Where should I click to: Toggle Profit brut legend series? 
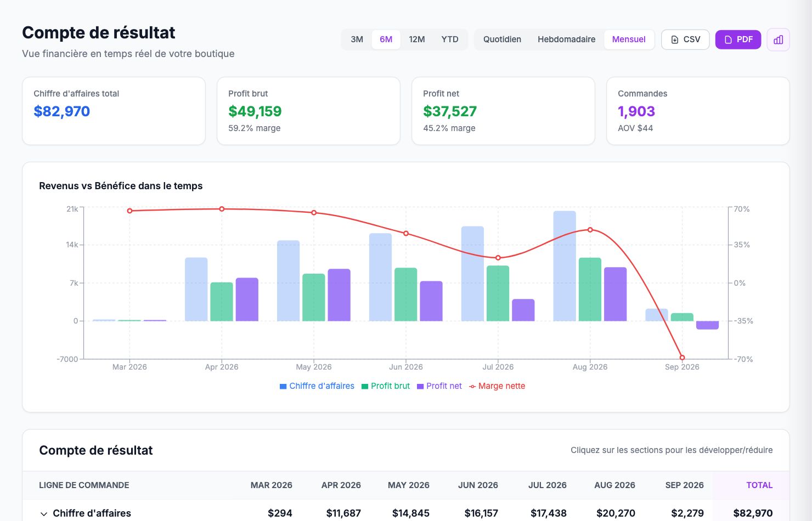[386, 386]
